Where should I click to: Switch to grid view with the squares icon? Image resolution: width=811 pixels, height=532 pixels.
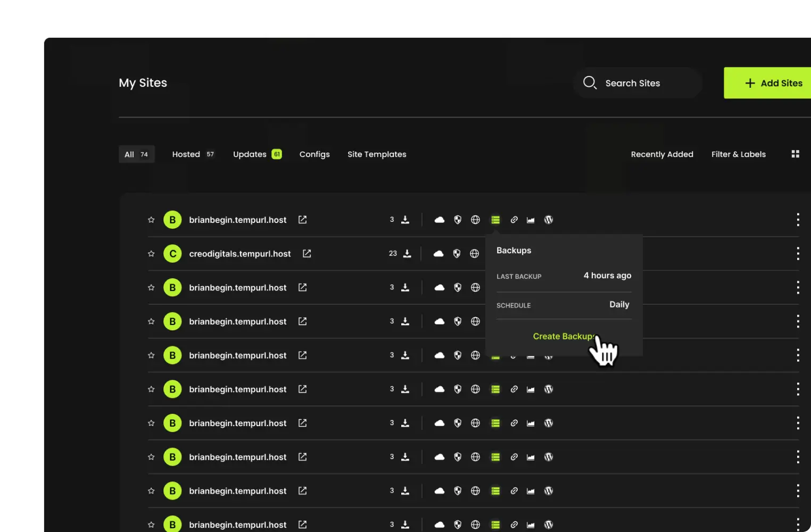pos(796,154)
